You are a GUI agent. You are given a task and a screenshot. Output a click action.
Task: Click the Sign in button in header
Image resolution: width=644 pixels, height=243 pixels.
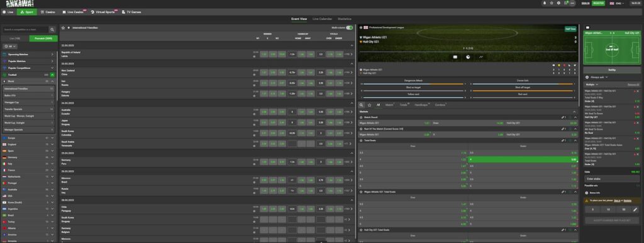tap(586, 3)
